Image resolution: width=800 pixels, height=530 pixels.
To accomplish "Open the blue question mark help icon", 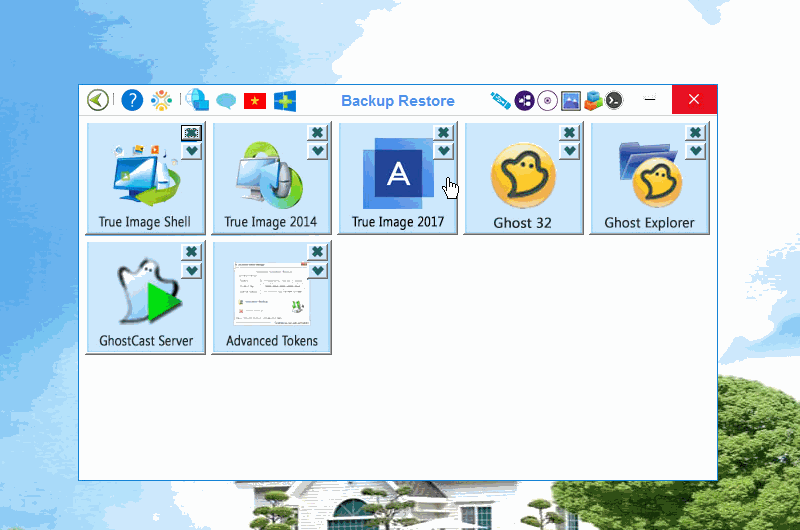I will coord(132,100).
